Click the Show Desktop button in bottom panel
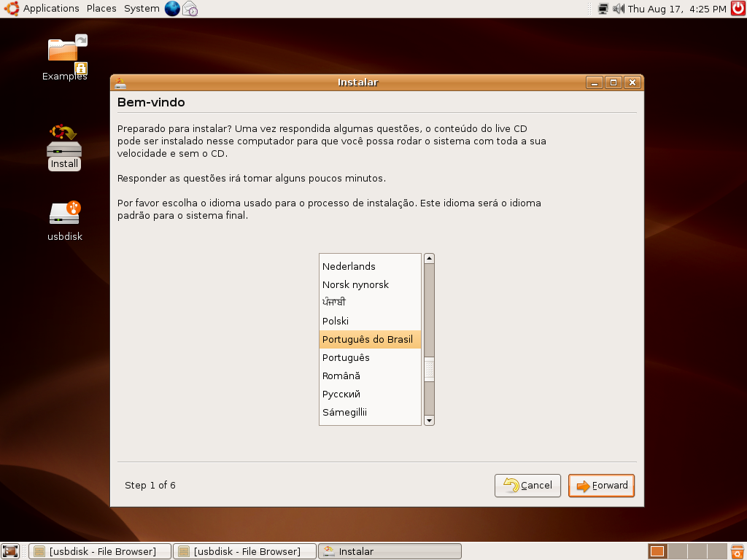The width and height of the screenshot is (747, 560). [x=10, y=551]
